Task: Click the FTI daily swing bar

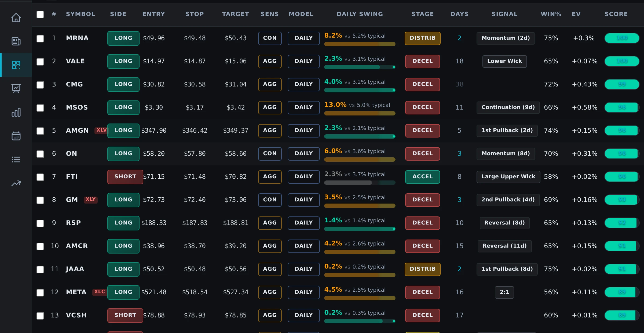Action: coord(360,183)
